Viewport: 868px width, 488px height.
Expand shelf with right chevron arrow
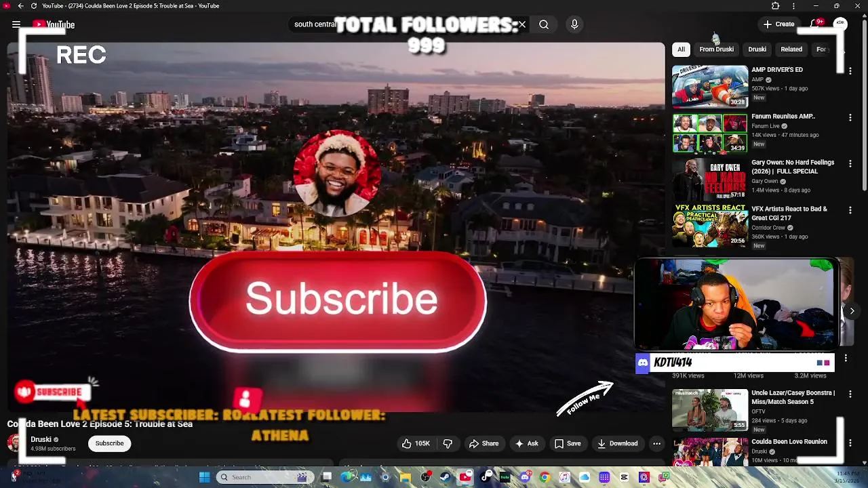[852, 311]
